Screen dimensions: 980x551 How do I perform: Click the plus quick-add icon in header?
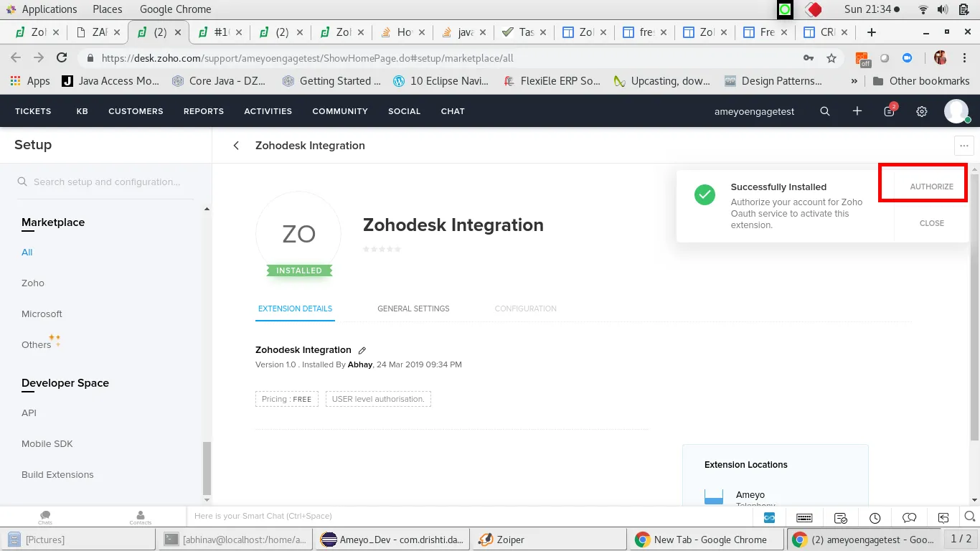[857, 111]
